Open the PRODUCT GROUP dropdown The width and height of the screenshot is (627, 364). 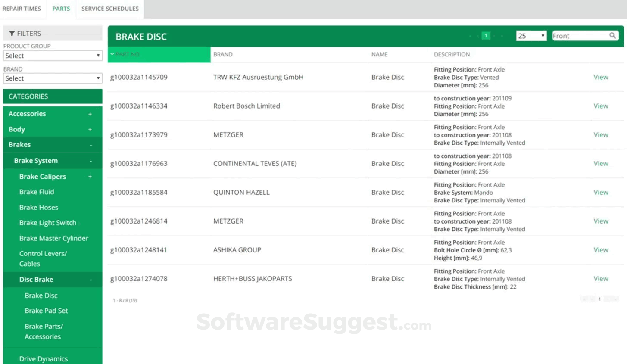click(x=52, y=55)
